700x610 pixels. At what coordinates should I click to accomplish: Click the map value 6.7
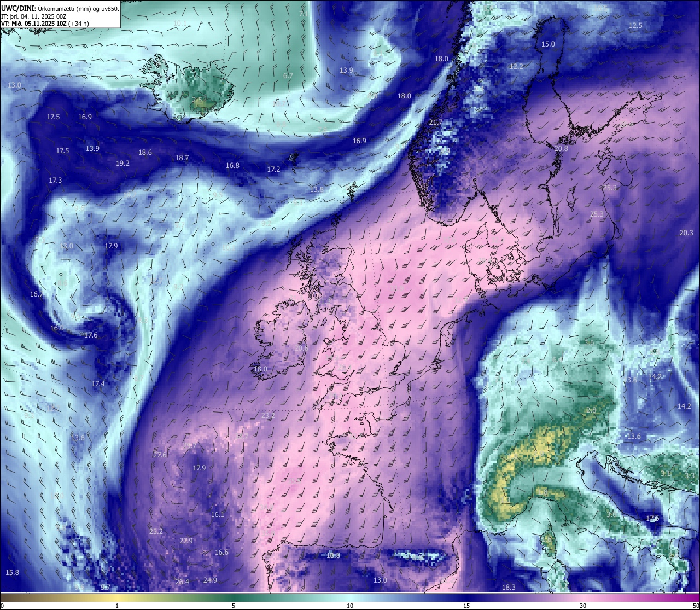(288, 76)
